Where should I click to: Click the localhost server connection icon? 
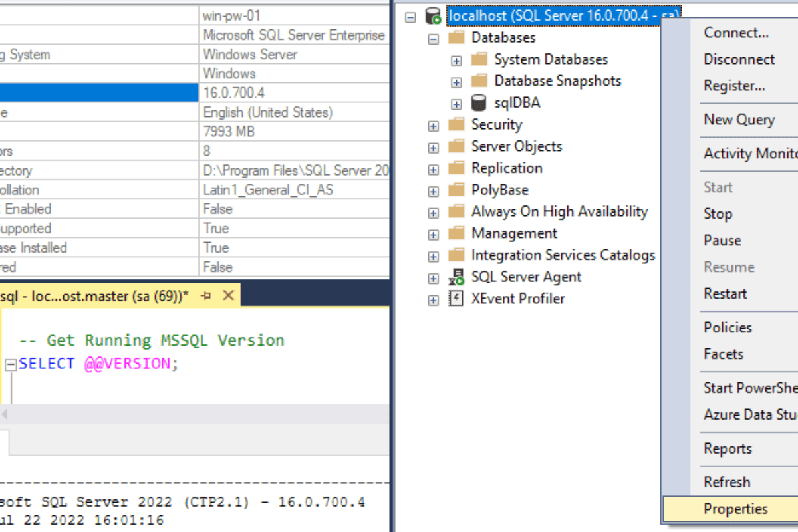coord(432,15)
